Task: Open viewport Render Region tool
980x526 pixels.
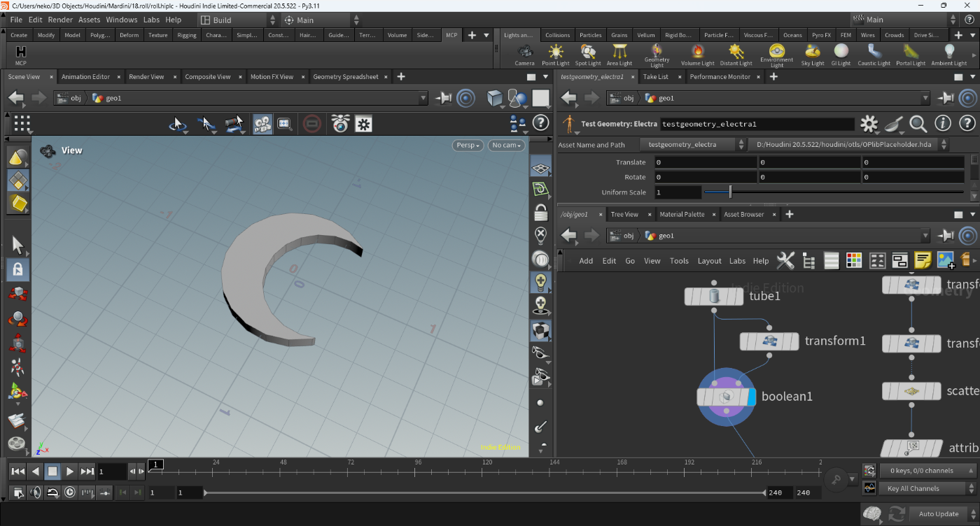Action: point(284,125)
